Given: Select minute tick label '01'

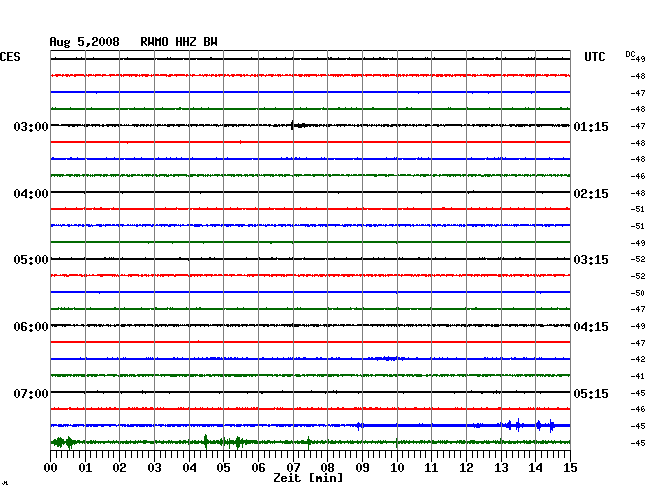Looking at the screenshot, I should tap(85, 468).
